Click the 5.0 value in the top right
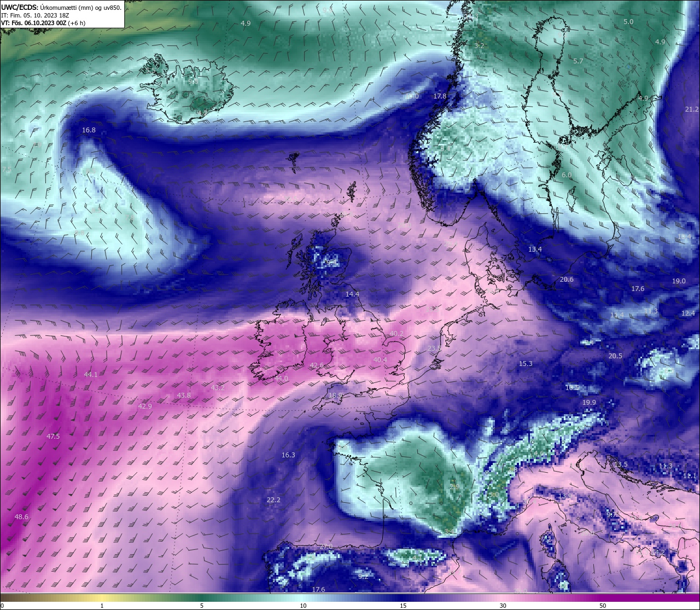The height and width of the screenshot is (610, 700). 628,22
